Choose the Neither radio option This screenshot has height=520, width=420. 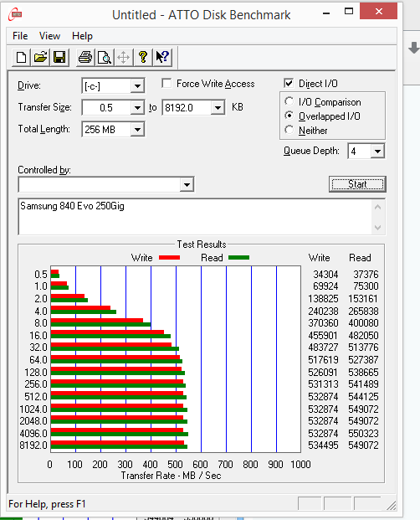(289, 130)
